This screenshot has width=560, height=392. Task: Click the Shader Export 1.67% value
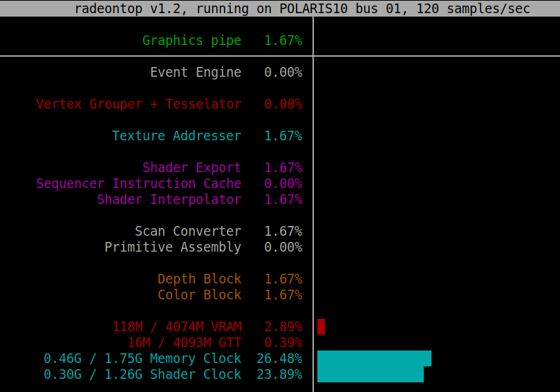coord(283,168)
